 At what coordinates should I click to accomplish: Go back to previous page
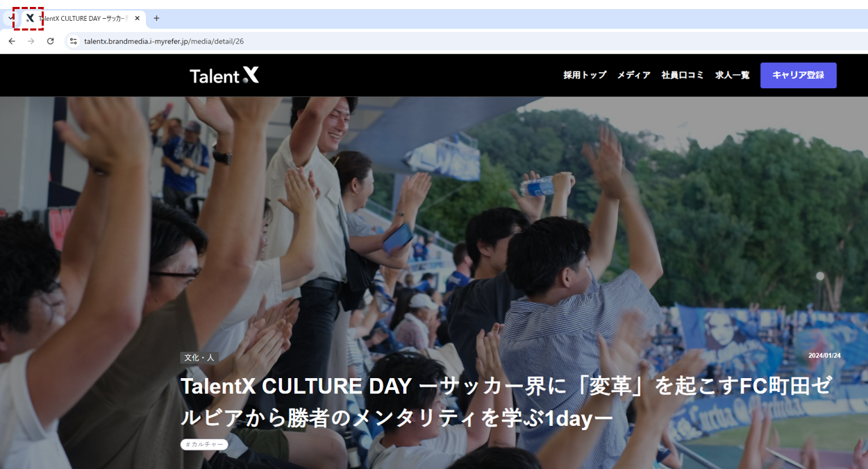point(12,42)
